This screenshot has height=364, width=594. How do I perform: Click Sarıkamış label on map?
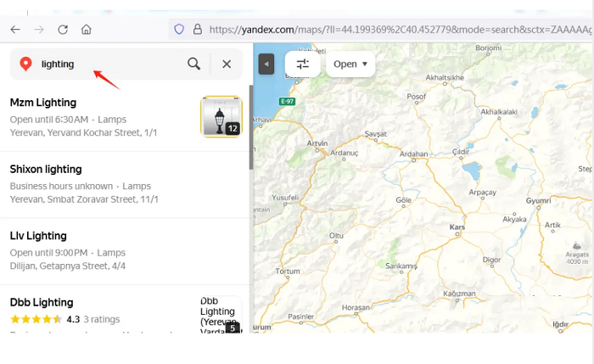point(401,266)
